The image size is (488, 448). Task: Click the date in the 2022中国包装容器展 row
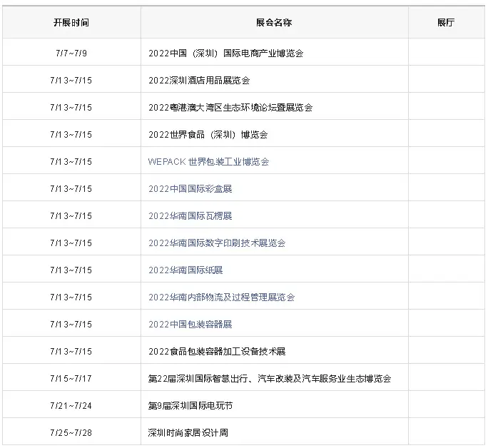(71, 324)
